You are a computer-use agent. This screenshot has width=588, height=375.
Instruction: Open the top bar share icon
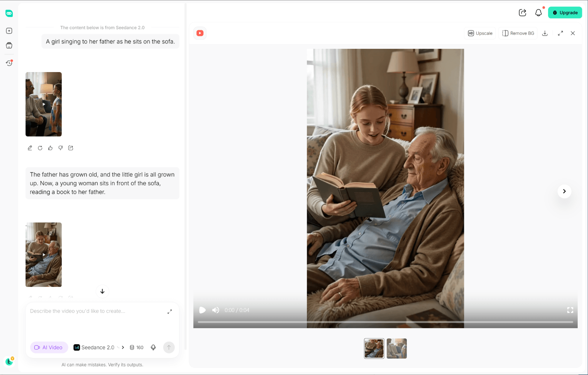(522, 13)
